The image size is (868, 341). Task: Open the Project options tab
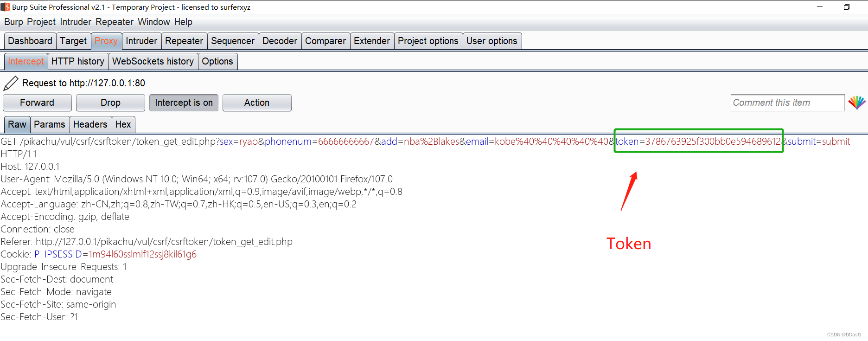pos(428,41)
